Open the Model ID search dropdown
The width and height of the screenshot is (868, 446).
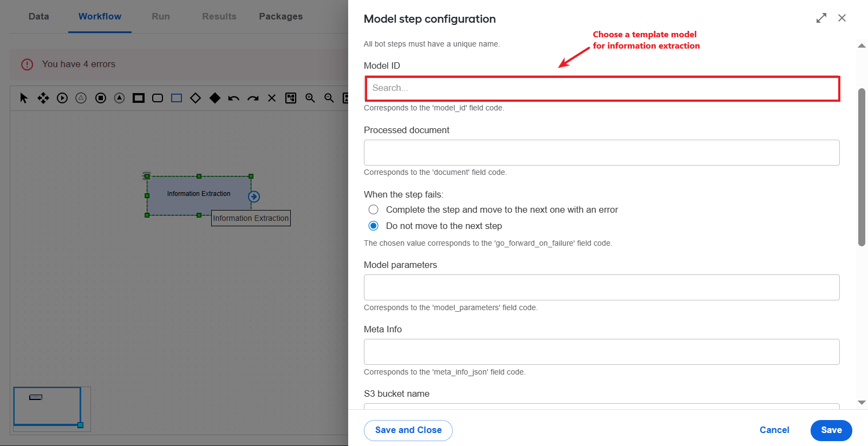[602, 88]
